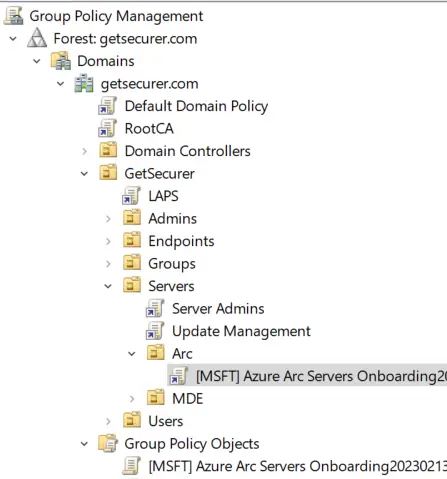Select the LAPS policy label
Viewport: 447px width, 479px height.
pyautogui.click(x=163, y=196)
